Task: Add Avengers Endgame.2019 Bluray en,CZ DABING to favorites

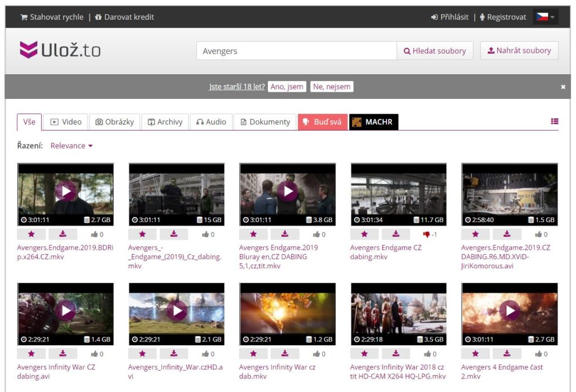Action: [254, 234]
